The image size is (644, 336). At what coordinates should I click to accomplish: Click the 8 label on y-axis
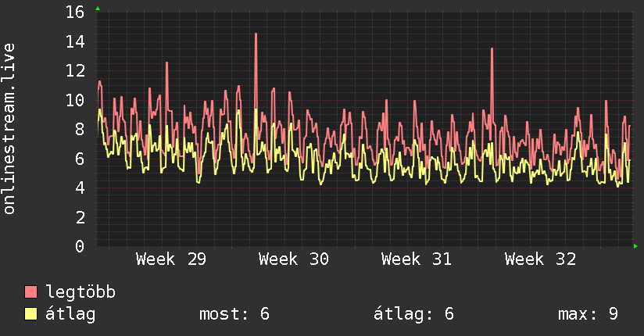pyautogui.click(x=80, y=130)
